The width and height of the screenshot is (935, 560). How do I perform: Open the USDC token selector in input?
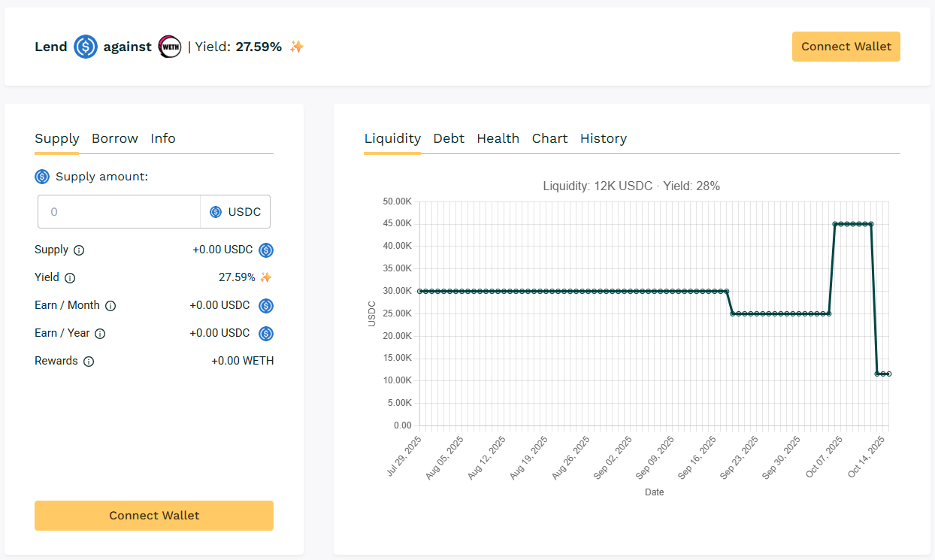coord(235,212)
